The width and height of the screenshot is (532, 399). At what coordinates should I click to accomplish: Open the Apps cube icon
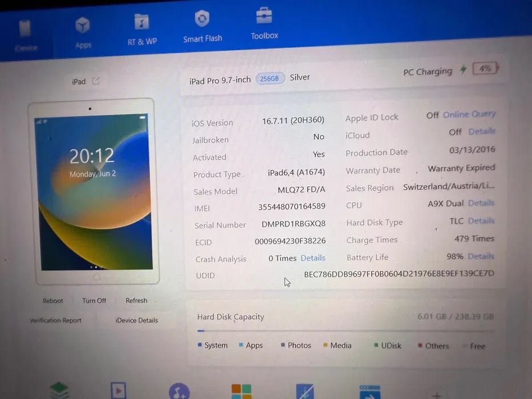tap(83, 26)
